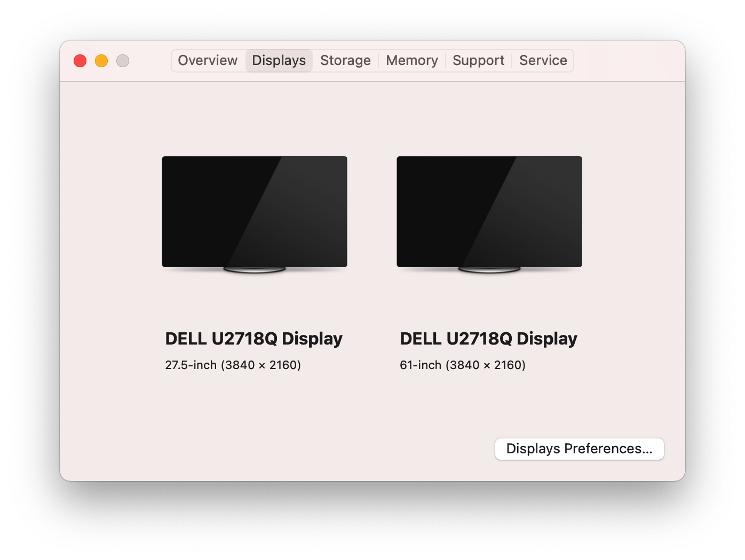Click the DELL U2718Q heading above 61-inch
Viewport: 745px width, 560px height.
pos(489,339)
